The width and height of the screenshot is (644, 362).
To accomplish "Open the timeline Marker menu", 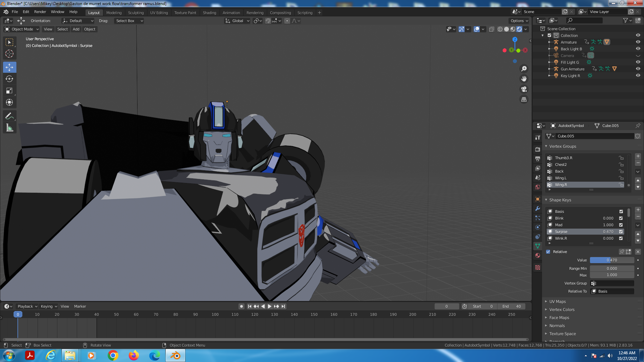I will coord(80,306).
